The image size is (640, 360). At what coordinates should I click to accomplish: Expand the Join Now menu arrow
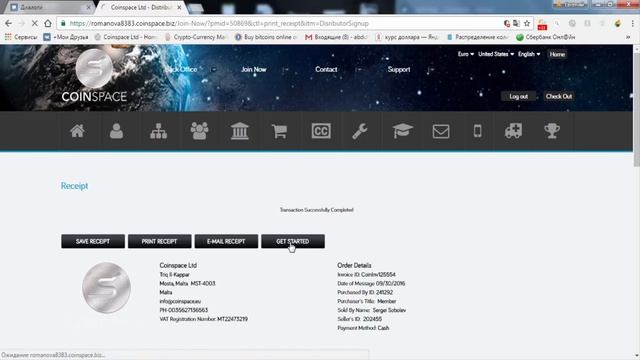coord(286,69)
